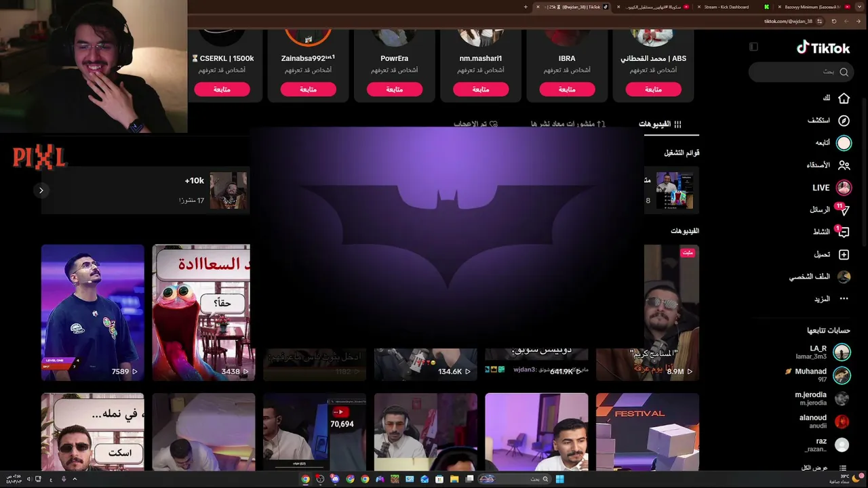Image resolution: width=868 pixels, height=488 pixels.
Task: Open the Activity inbox icon
Action: point(843,232)
